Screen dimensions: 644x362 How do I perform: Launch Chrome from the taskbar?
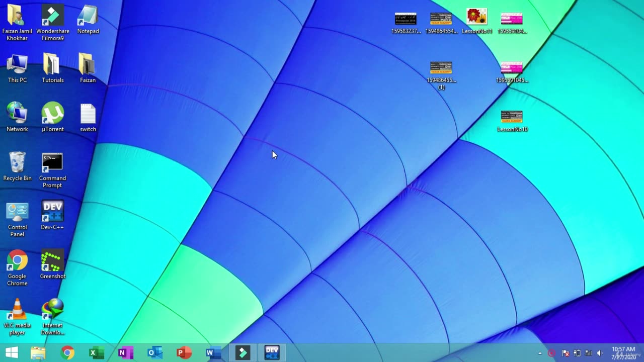point(67,353)
